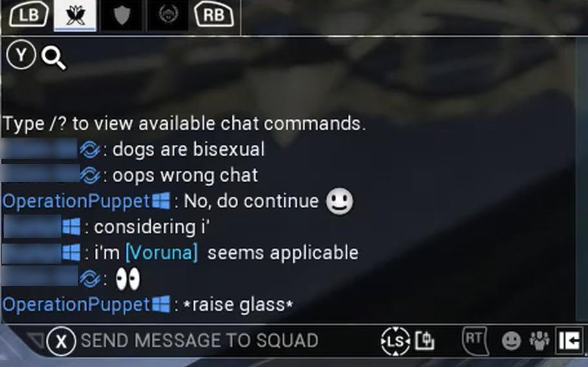Switch to the clan shield chat tab
This screenshot has height=367, width=588.
[122, 16]
